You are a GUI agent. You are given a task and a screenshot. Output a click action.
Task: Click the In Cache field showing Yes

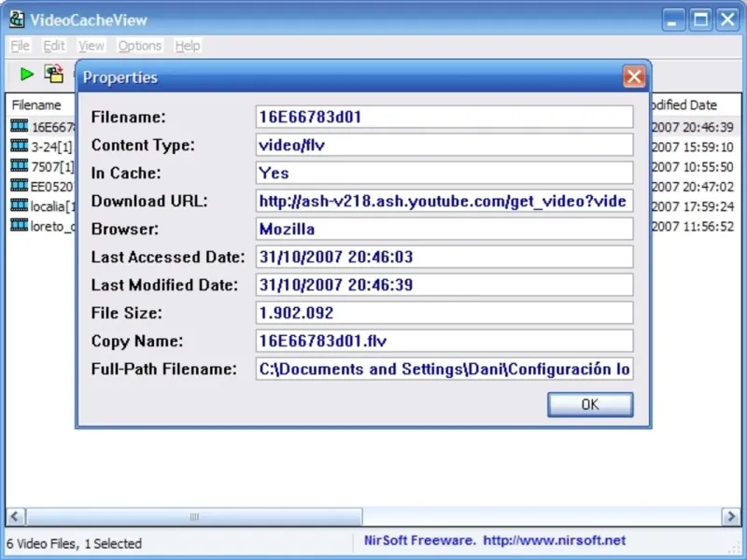tap(444, 173)
